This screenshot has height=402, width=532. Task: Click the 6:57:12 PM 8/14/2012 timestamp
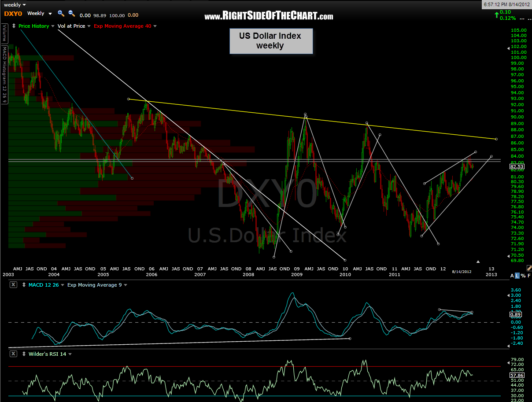click(506, 4)
